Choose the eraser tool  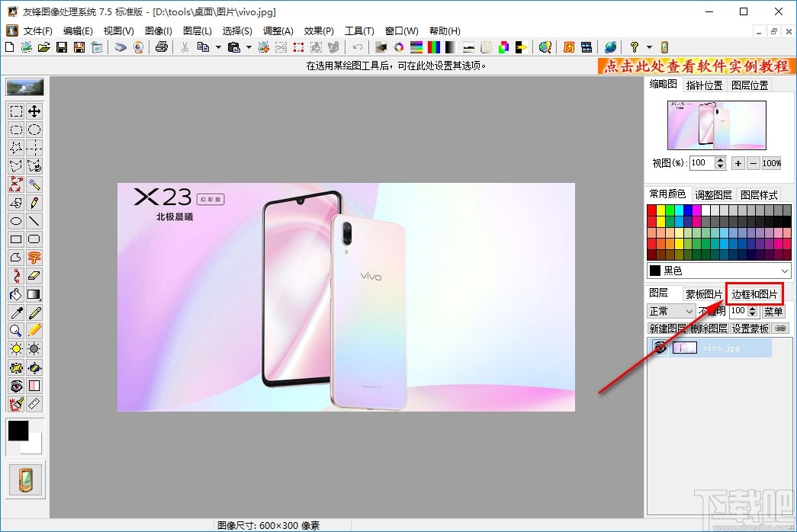pos(34,276)
